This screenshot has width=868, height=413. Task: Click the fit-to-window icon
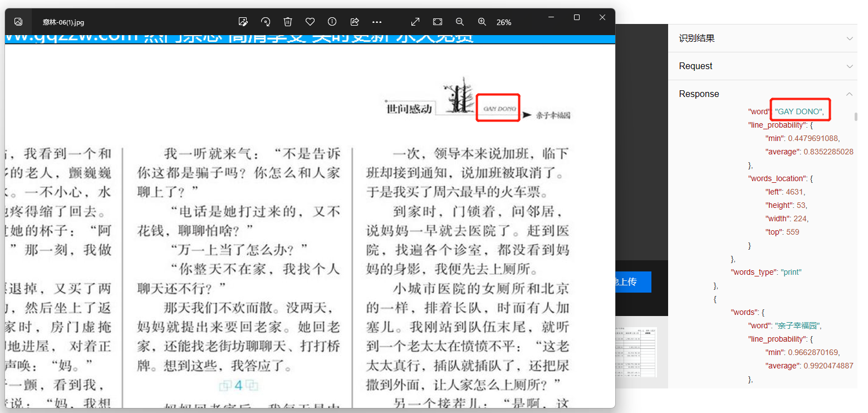(x=438, y=22)
